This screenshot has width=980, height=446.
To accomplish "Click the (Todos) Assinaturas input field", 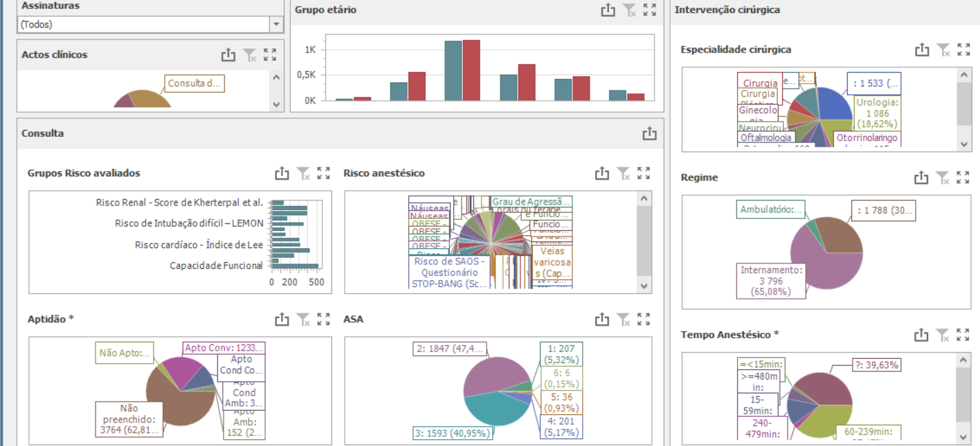I will pos(143,24).
